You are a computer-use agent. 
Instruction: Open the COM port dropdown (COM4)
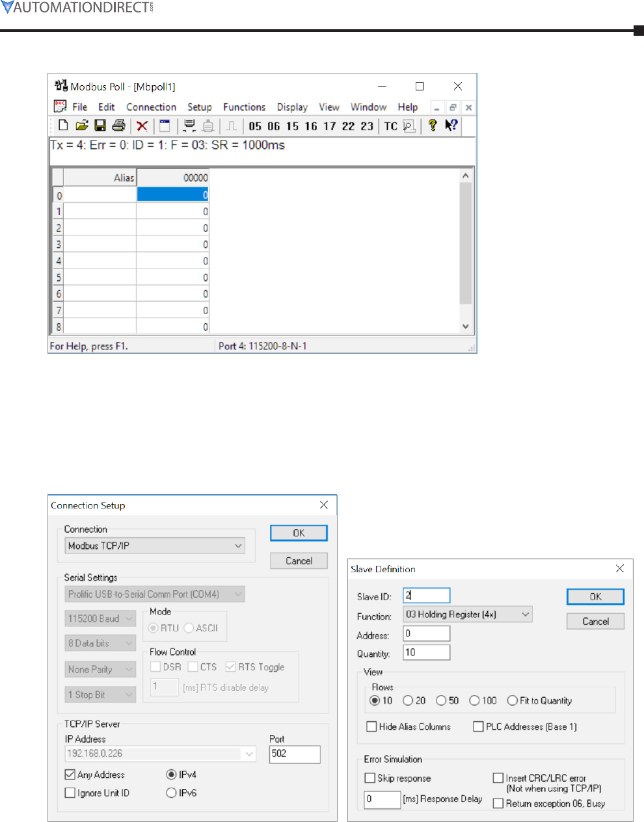click(x=155, y=594)
